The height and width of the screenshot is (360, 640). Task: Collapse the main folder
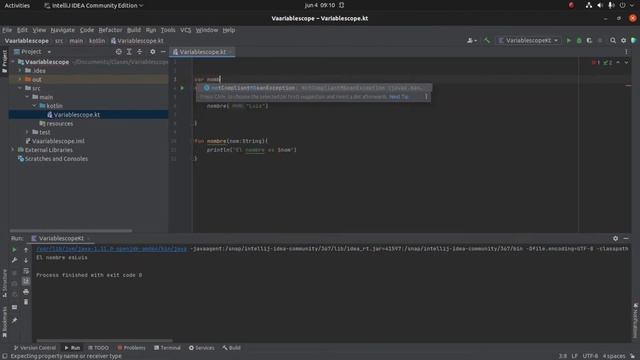27,97
